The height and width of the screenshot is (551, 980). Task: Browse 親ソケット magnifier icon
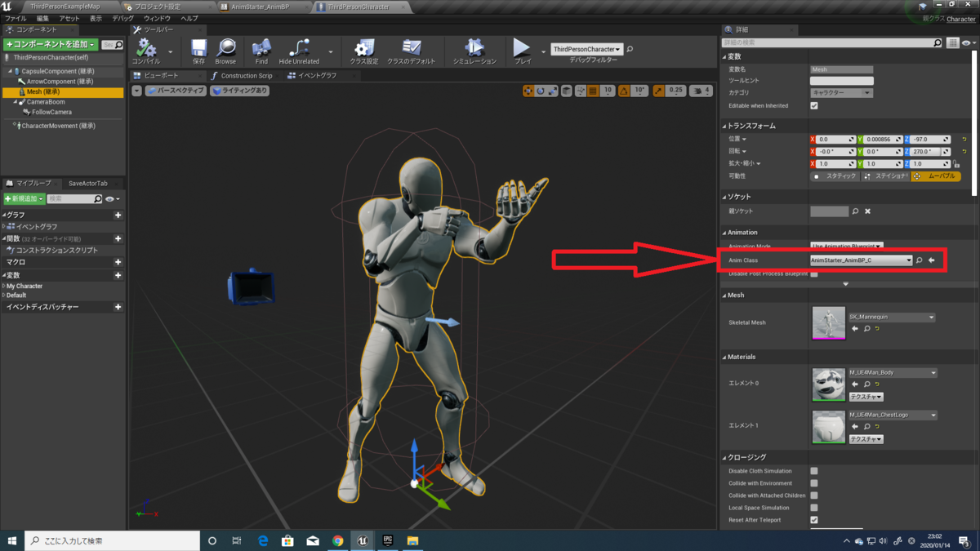point(855,211)
